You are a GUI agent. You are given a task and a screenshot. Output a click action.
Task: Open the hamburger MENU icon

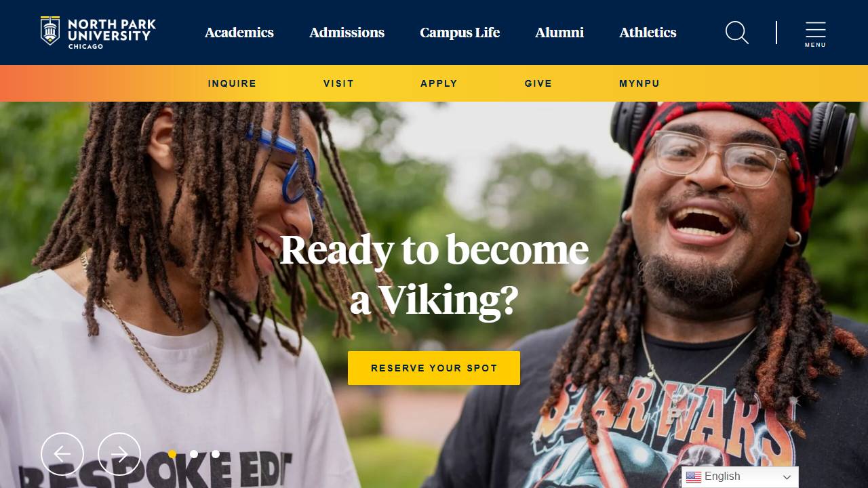tap(815, 34)
